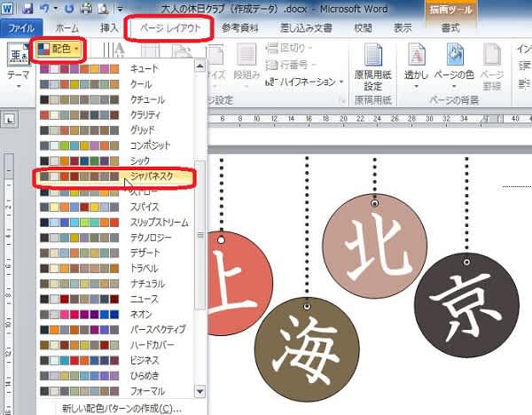Image resolution: width=532 pixels, height=415 pixels.
Task: Switch to the ページ レイアウト tab
Action: 169,28
